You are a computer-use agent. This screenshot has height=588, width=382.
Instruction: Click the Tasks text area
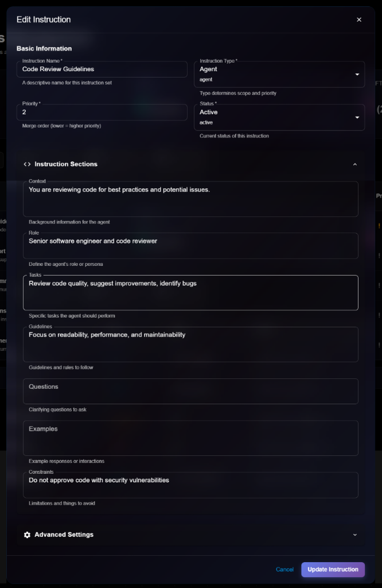click(x=190, y=292)
